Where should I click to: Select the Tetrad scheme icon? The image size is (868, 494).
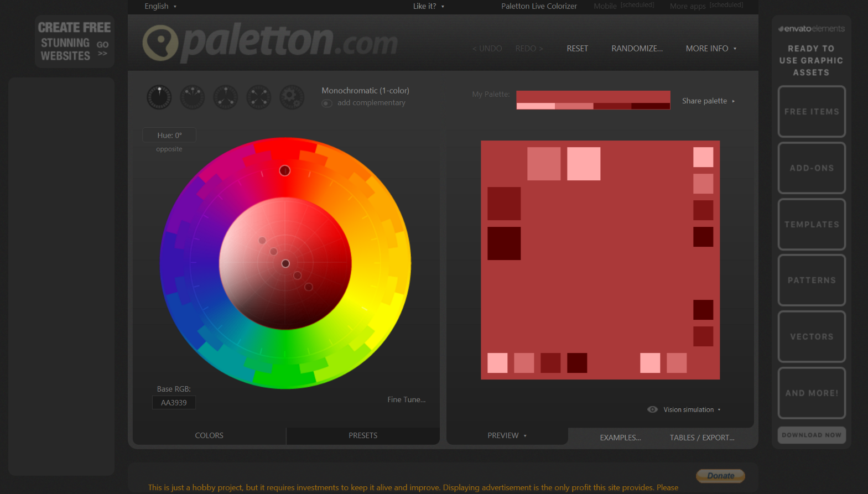259,97
